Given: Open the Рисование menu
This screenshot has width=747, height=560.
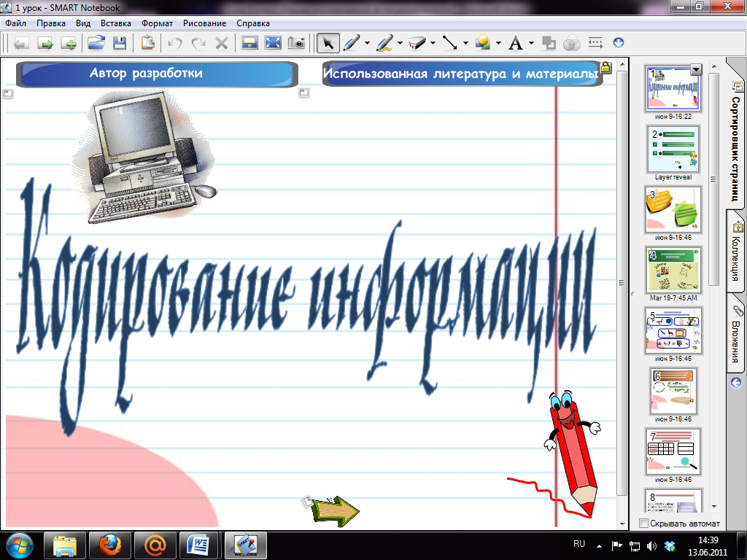Looking at the screenshot, I should click(205, 23).
